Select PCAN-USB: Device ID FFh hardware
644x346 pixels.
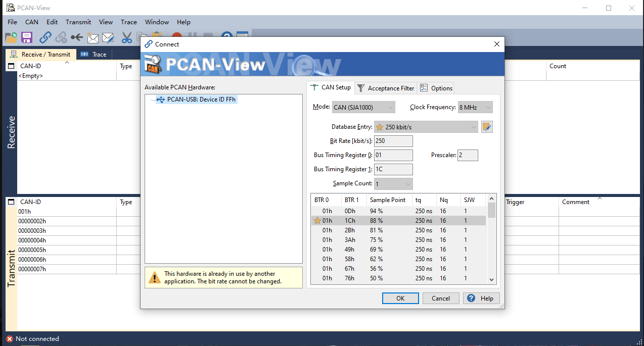pyautogui.click(x=196, y=100)
